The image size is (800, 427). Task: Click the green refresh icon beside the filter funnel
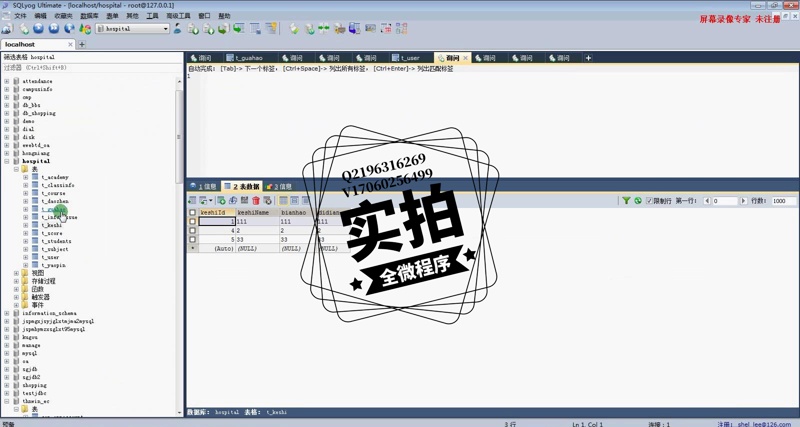[637, 201]
